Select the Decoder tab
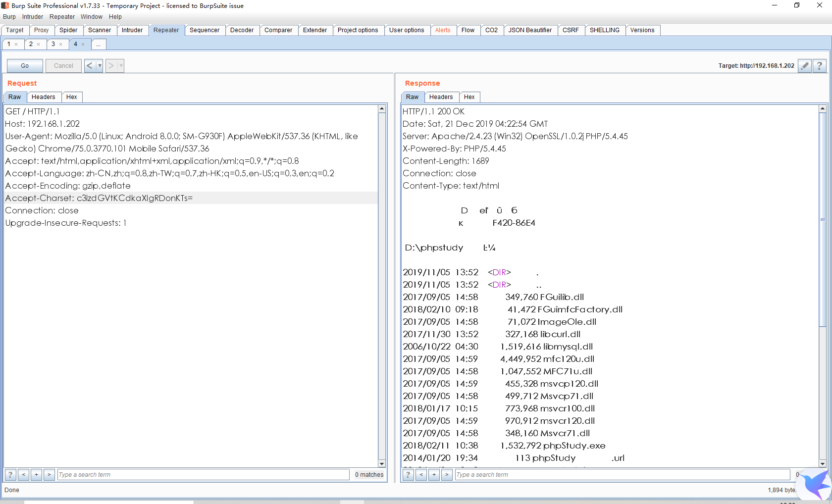Viewport: 832px width, 504px height. 242,30
